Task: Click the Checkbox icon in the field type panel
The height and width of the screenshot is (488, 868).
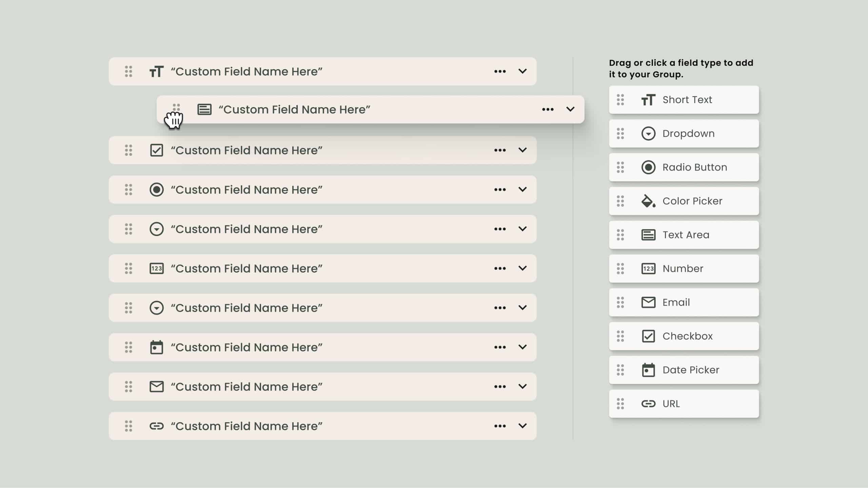Action: click(648, 336)
